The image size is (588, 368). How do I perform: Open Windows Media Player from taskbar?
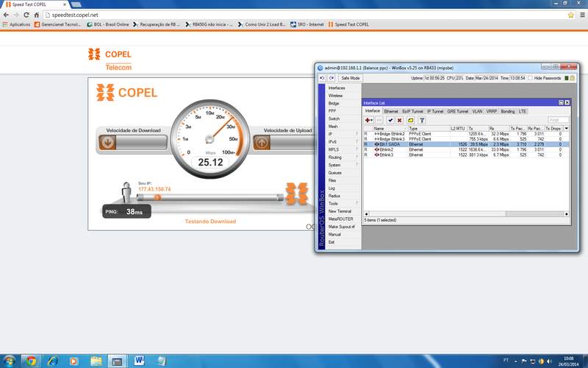[74, 361]
